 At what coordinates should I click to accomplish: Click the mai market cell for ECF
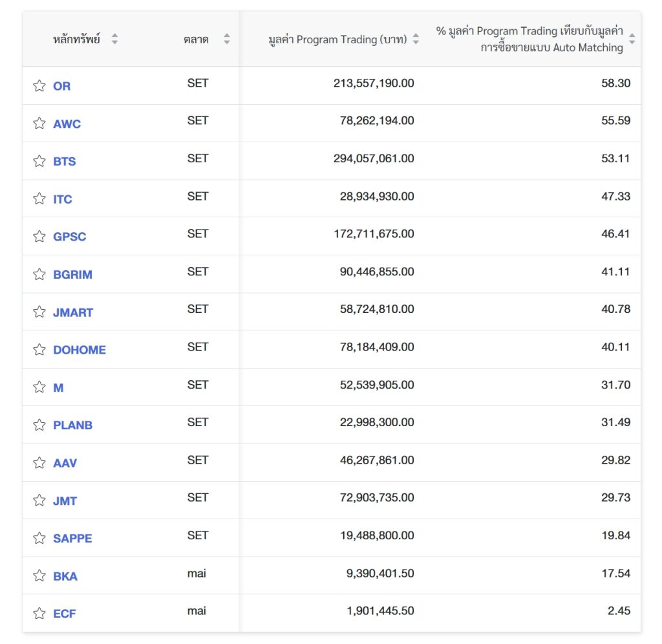tap(197, 611)
